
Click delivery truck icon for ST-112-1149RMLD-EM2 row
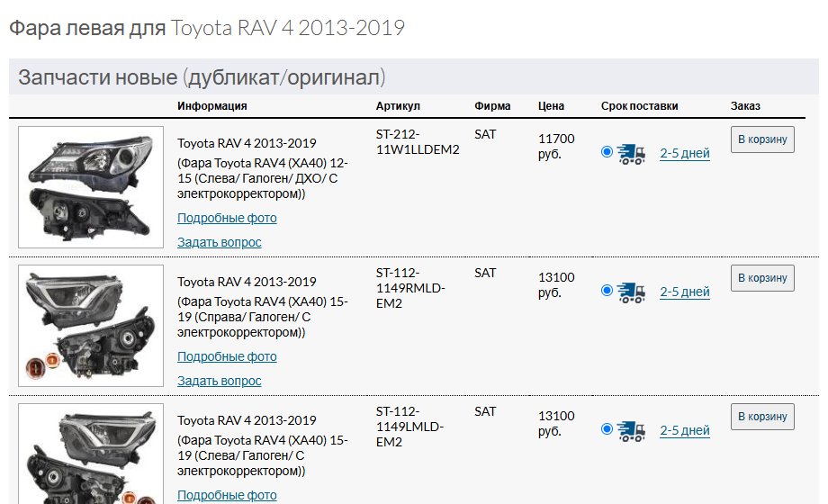631,292
